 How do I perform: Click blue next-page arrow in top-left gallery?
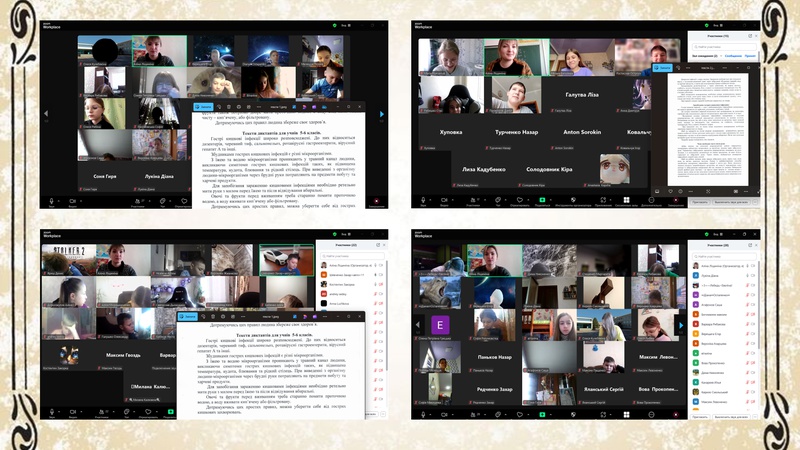[382, 114]
